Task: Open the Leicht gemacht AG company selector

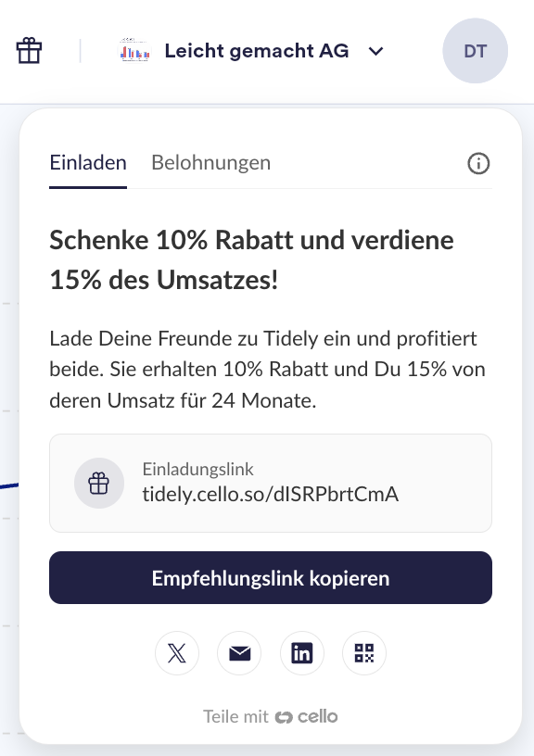Action: tap(251, 51)
